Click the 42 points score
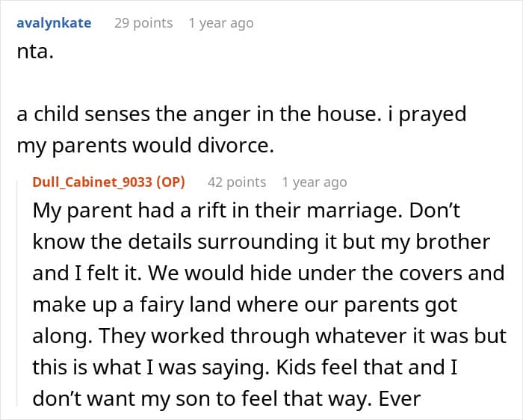The image size is (523, 420). [236, 182]
